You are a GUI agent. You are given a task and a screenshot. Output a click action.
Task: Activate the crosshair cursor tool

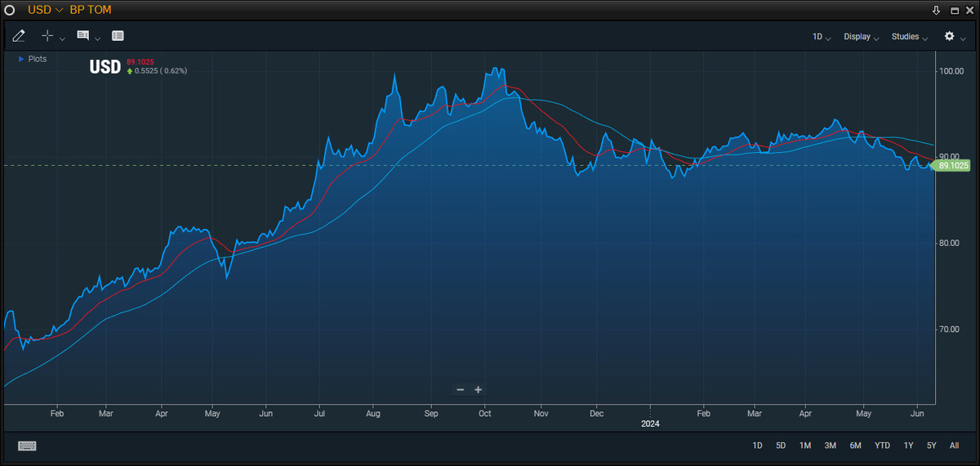pyautogui.click(x=47, y=36)
